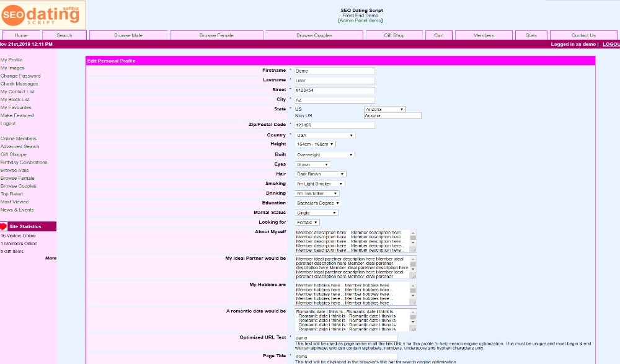Go to Browse Female tab

[216, 35]
